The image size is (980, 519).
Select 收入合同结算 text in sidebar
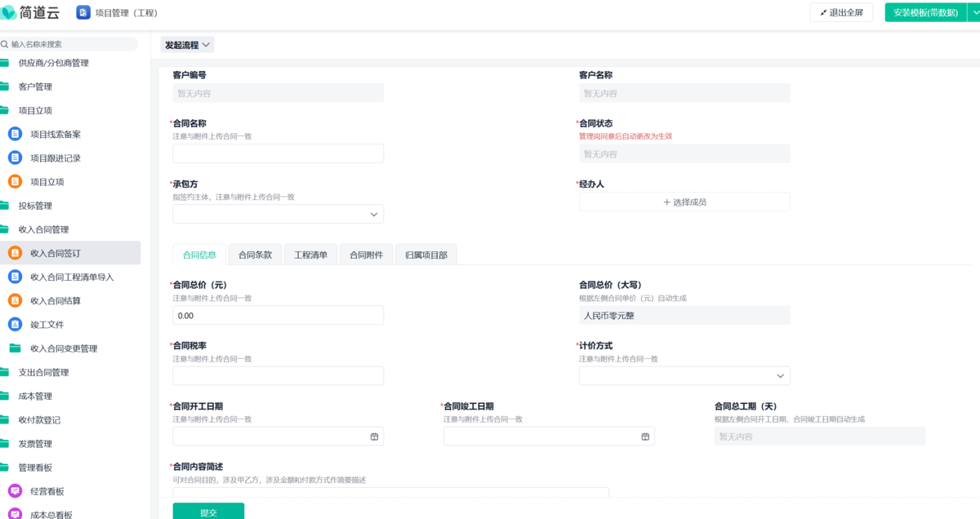click(x=56, y=300)
